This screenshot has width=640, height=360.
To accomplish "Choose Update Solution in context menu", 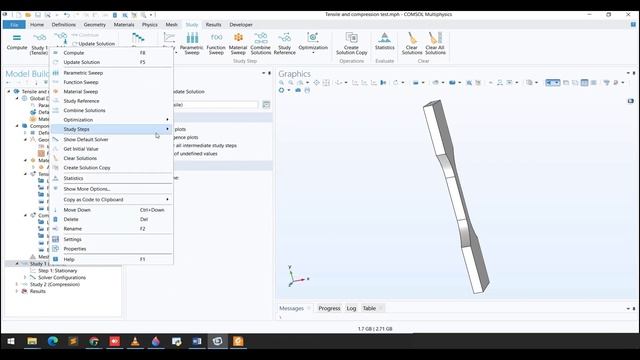I will tap(111, 62).
